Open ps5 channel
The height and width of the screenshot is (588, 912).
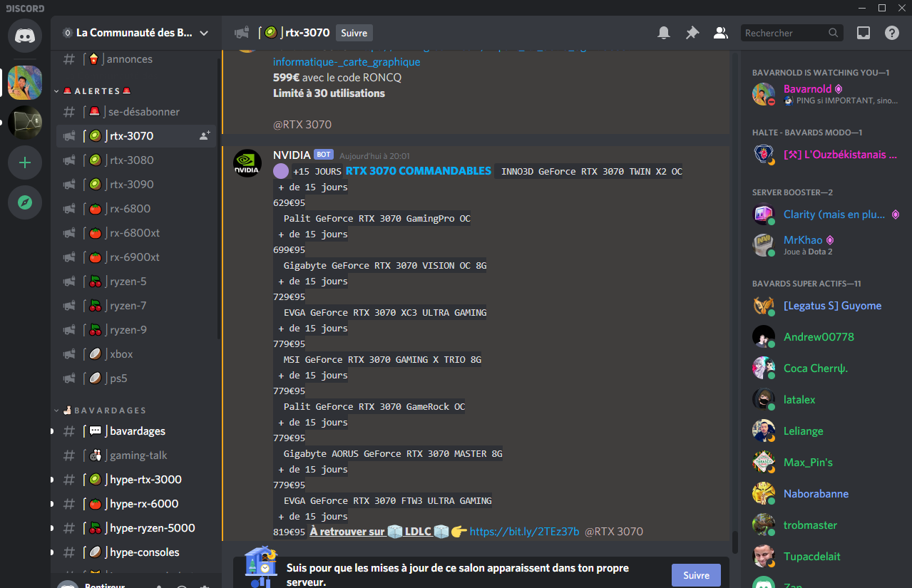tap(135, 378)
